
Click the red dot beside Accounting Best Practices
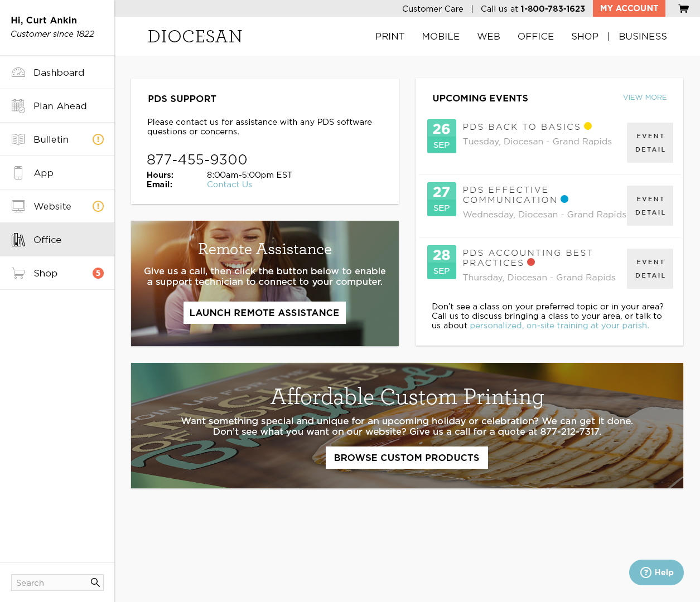click(x=531, y=262)
